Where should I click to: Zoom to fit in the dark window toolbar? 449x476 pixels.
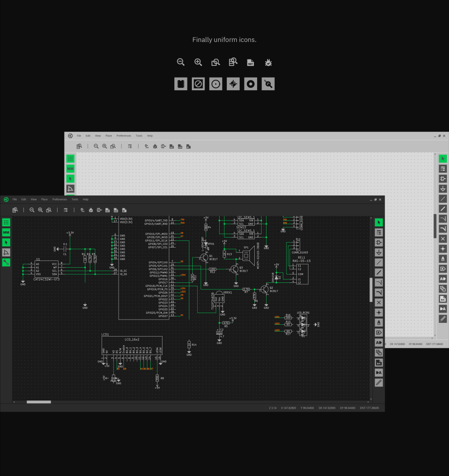49,210
